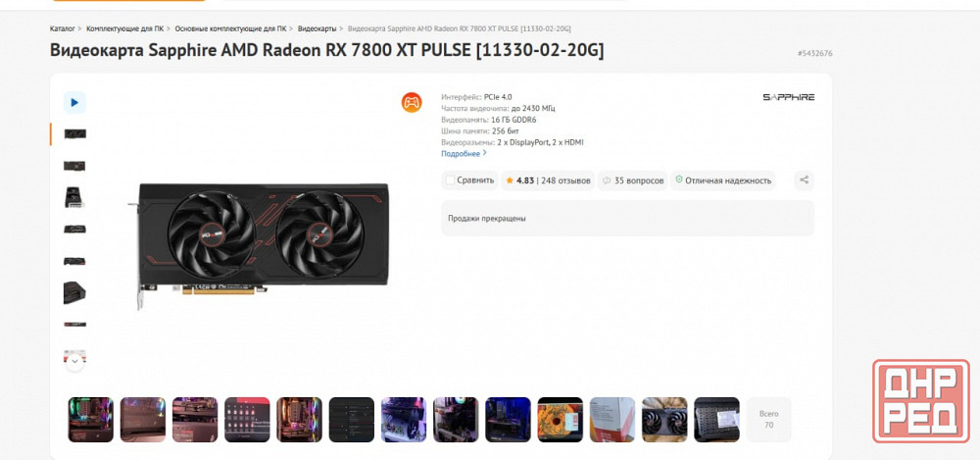The height and width of the screenshot is (460, 980).
Task: Open the first user review photo
Action: [90, 420]
